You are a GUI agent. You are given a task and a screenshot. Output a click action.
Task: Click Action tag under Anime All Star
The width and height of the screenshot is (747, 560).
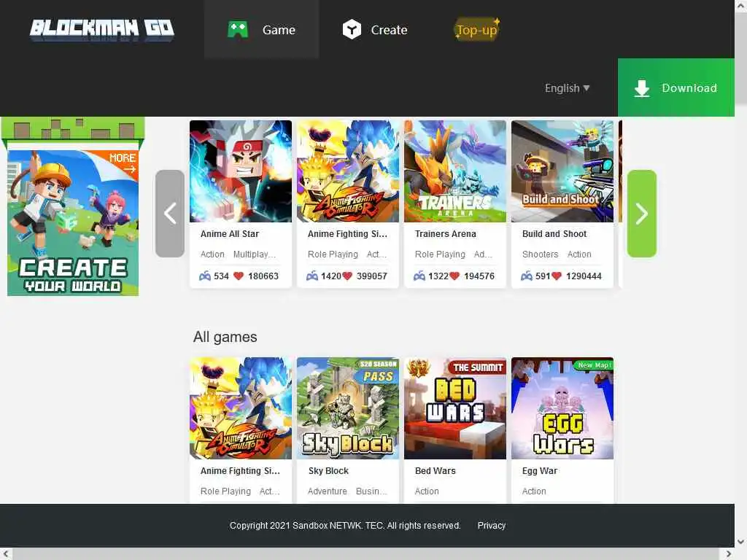coord(212,254)
